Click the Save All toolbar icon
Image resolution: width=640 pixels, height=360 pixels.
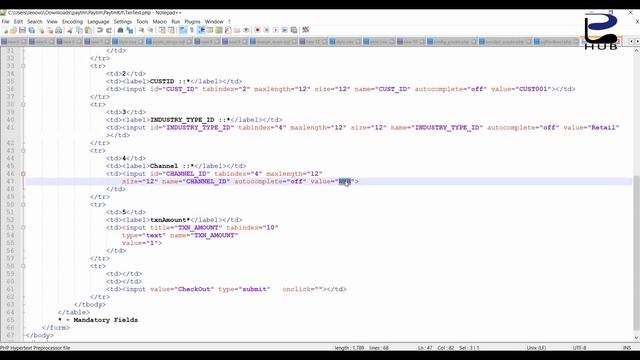point(31,30)
